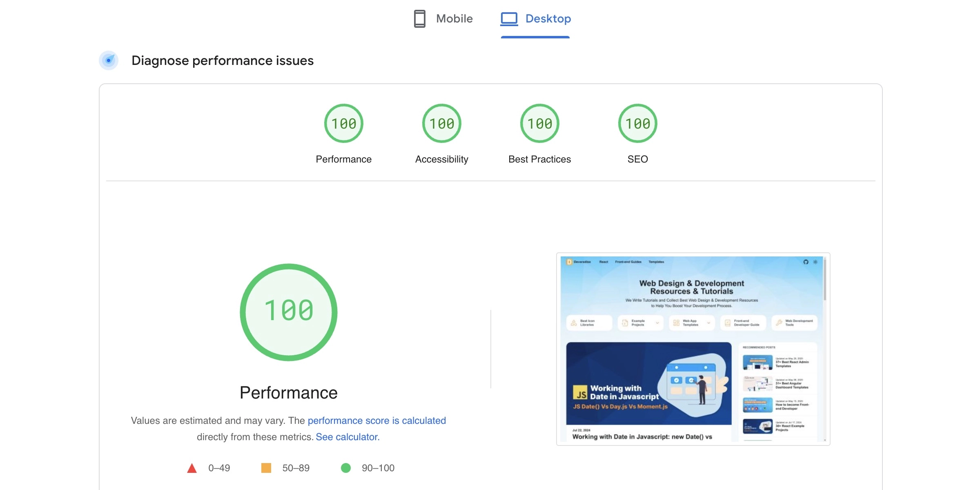Click the desktop laptop icon
This screenshot has height=490, width=980.
(509, 19)
